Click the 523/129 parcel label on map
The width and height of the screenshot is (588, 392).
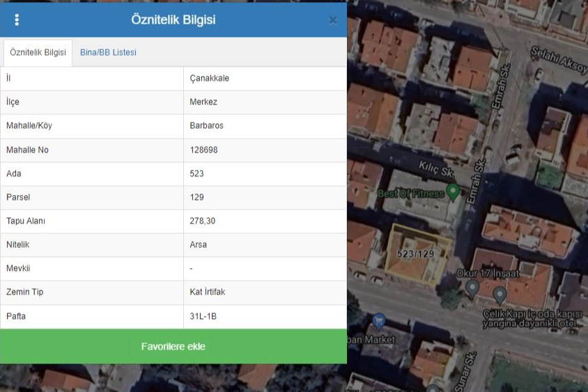tap(415, 254)
